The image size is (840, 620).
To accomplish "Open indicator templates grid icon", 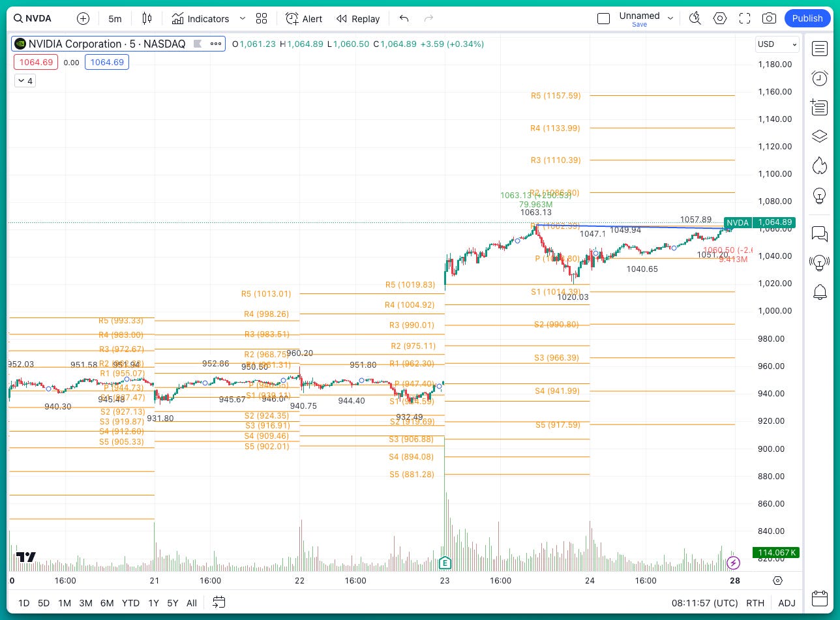I will point(262,18).
